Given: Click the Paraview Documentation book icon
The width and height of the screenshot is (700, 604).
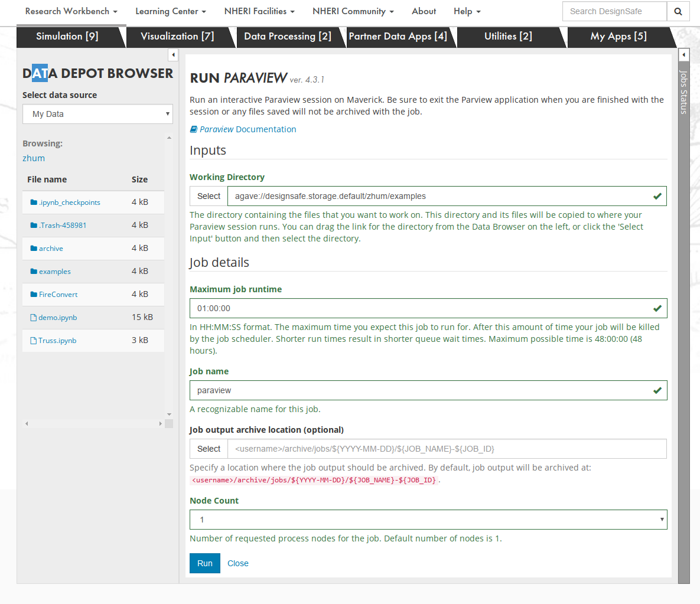Looking at the screenshot, I should (193, 129).
